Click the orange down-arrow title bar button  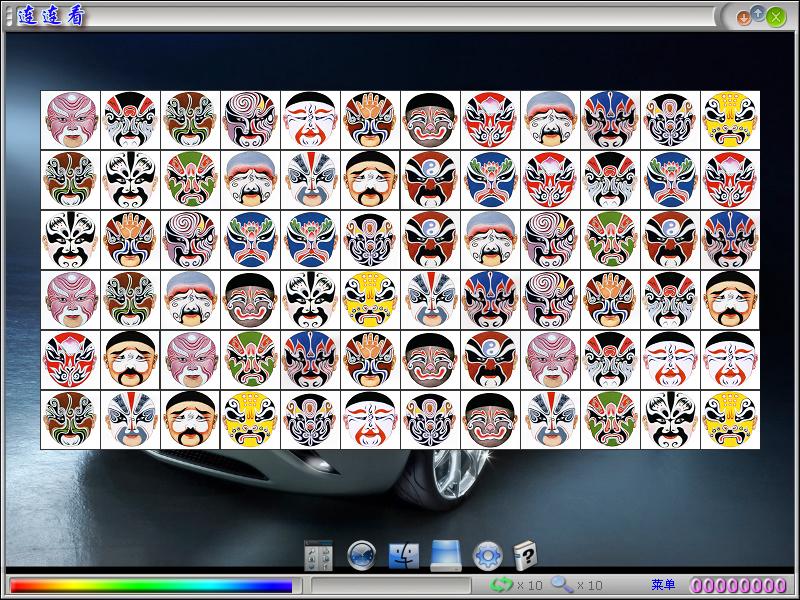(x=743, y=17)
